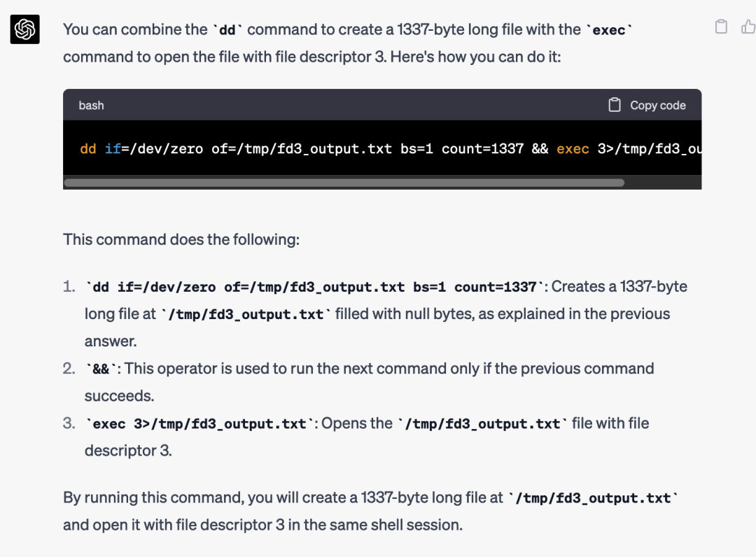Image resolution: width=756 pixels, height=557 pixels.
Task: Click inline `dd` code in the first sentence
Action: click(x=227, y=30)
